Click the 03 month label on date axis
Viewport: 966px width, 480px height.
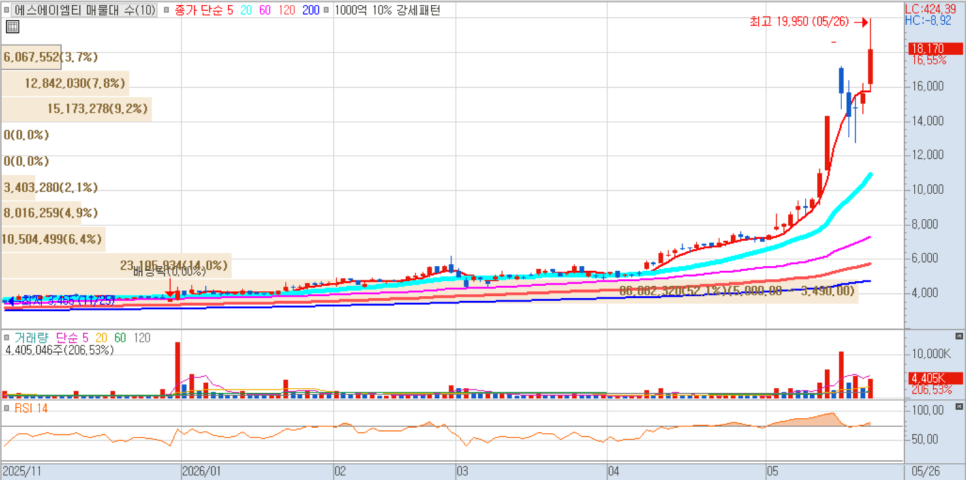(x=463, y=471)
